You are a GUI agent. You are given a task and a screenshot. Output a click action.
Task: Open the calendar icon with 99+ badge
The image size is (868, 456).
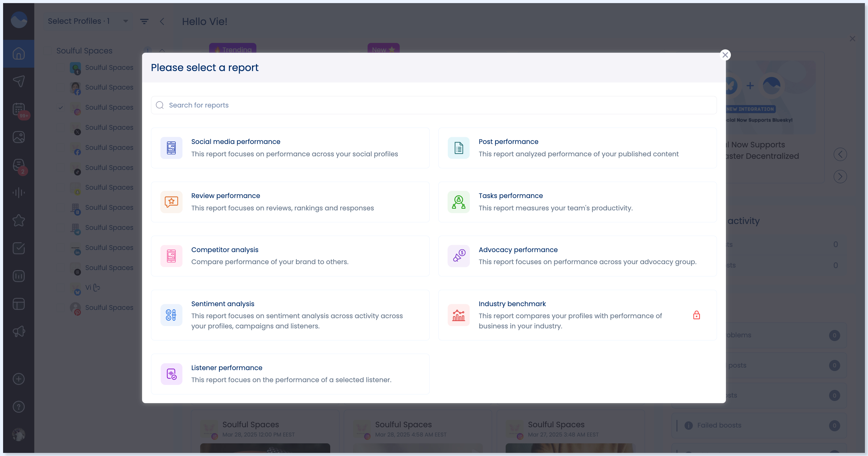coord(19,109)
